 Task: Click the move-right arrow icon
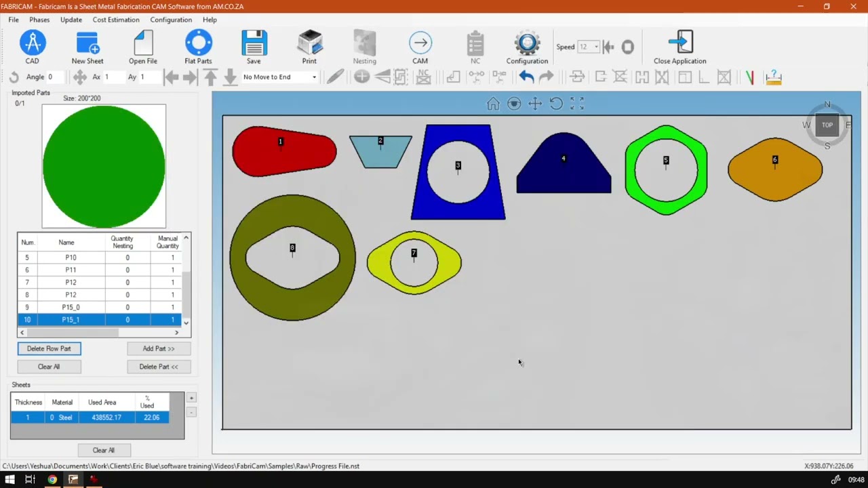click(x=191, y=77)
